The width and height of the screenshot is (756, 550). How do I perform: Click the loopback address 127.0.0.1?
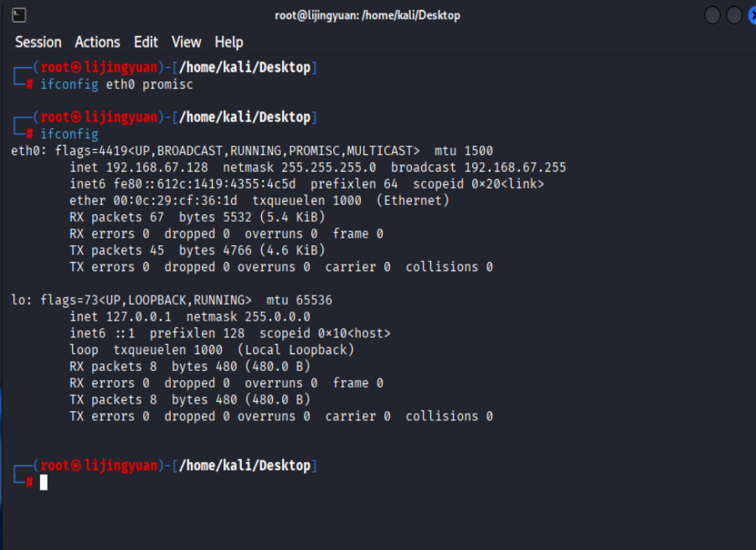[138, 316]
